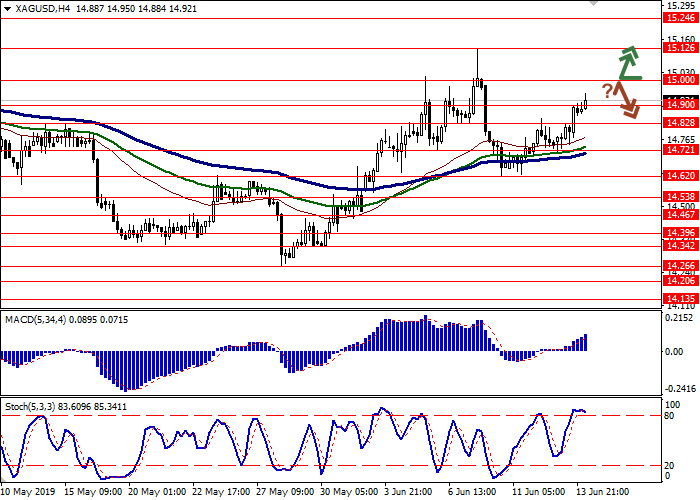The image size is (700, 500).
Task: Click the 14.721 support level label
Action: click(680, 149)
